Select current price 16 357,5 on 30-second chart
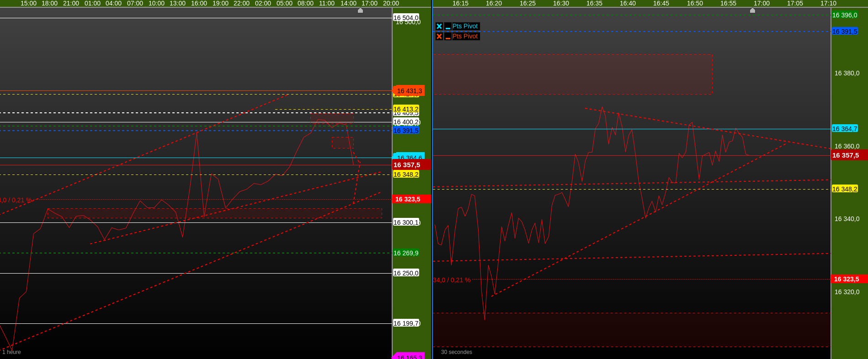The width and height of the screenshot is (868, 359). tap(849, 155)
